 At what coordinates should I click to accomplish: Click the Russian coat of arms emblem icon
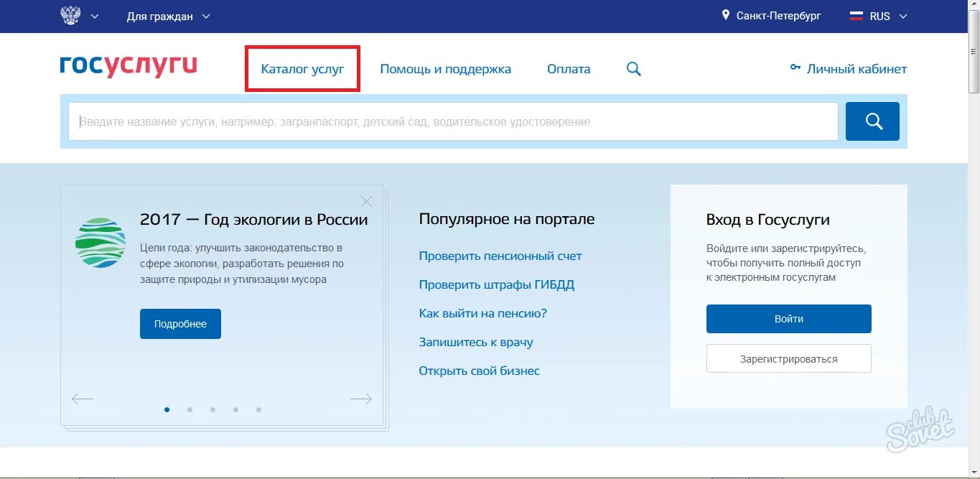[70, 16]
